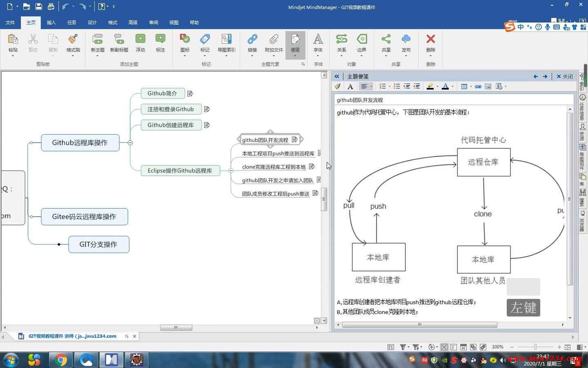Insert a relationship with 关系 icon
The image size is (588, 368).
click(341, 39)
